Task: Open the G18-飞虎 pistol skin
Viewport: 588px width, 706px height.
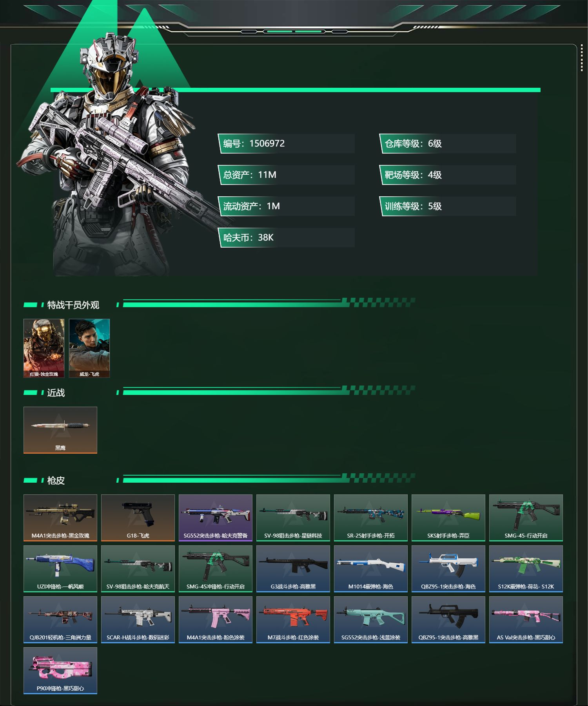Action: (x=138, y=518)
